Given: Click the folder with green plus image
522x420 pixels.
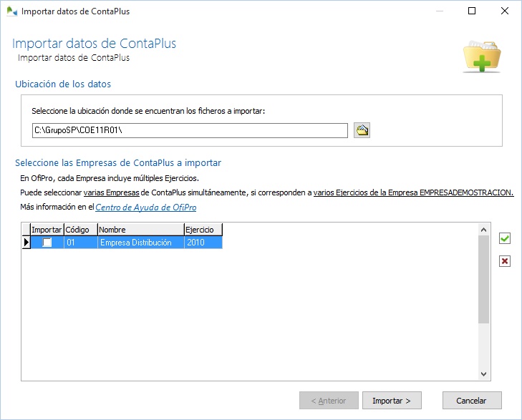Looking at the screenshot, I should [x=481, y=55].
